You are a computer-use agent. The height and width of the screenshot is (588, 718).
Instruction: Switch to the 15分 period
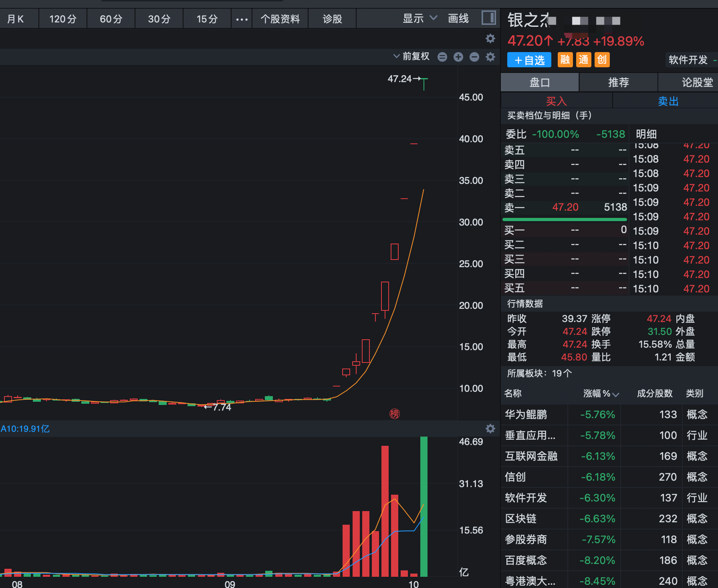(207, 19)
